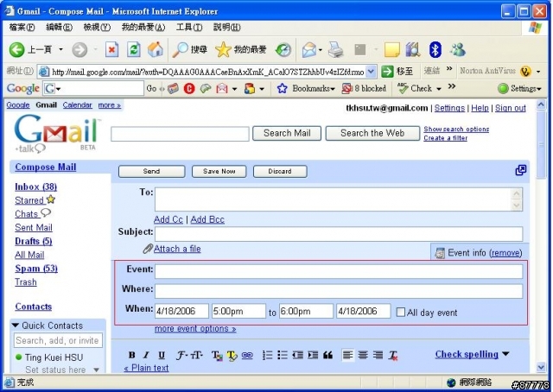Open the 我的最愛(A) menu
553x392 pixels.
(x=143, y=27)
